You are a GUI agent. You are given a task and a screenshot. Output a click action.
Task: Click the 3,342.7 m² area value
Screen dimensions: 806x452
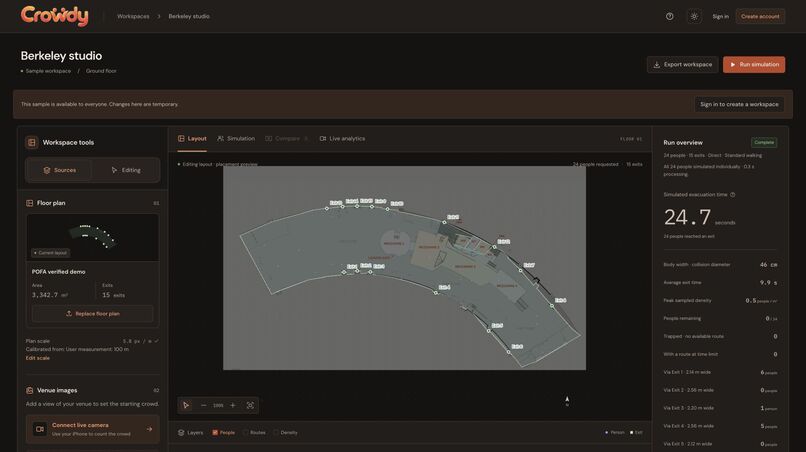coord(50,295)
